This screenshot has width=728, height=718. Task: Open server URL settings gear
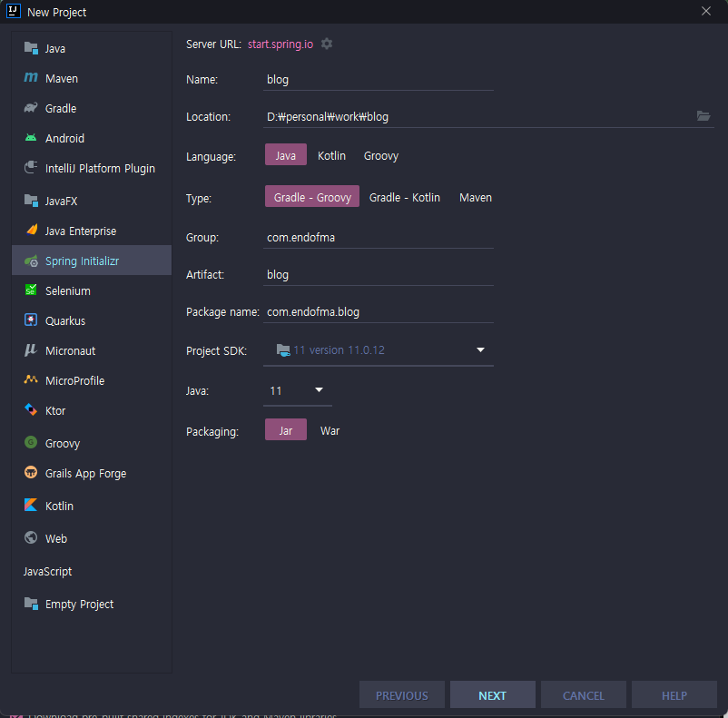327,44
